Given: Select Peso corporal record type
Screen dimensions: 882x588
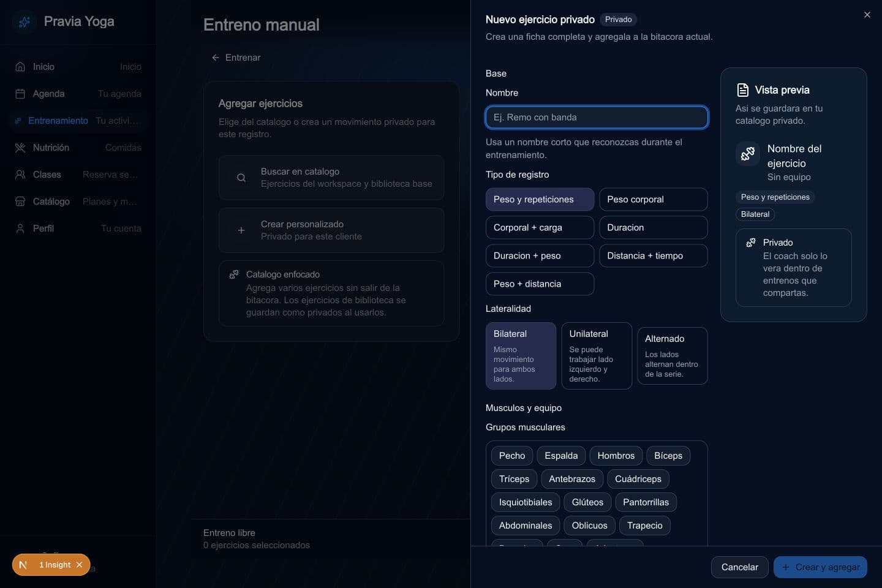Looking at the screenshot, I should [x=653, y=200].
